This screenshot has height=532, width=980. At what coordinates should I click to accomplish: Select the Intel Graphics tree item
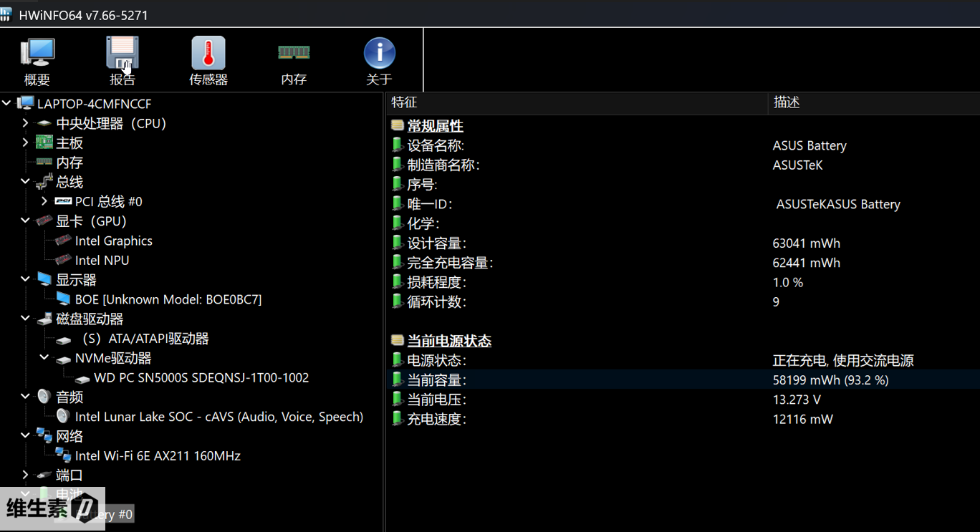pos(113,241)
